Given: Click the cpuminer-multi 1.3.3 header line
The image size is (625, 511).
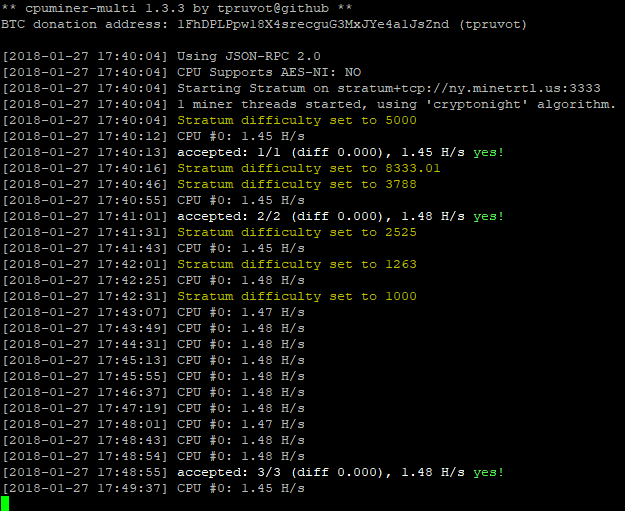Looking at the screenshot, I should 177,8.
